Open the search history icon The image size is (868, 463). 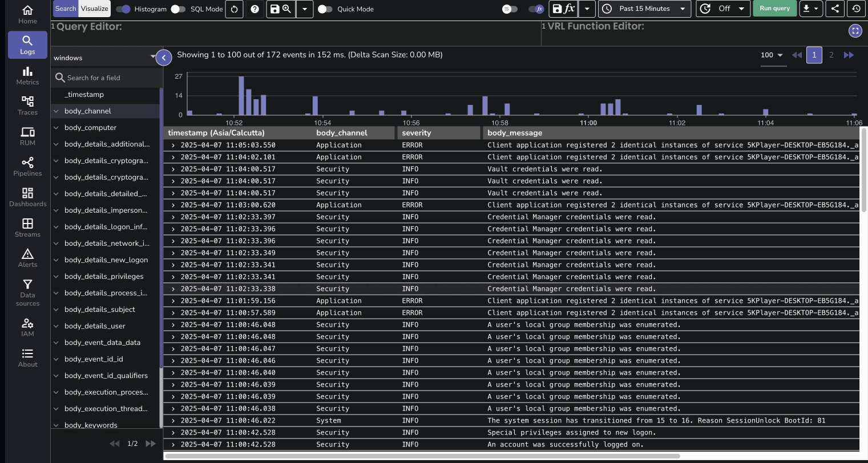click(x=856, y=9)
